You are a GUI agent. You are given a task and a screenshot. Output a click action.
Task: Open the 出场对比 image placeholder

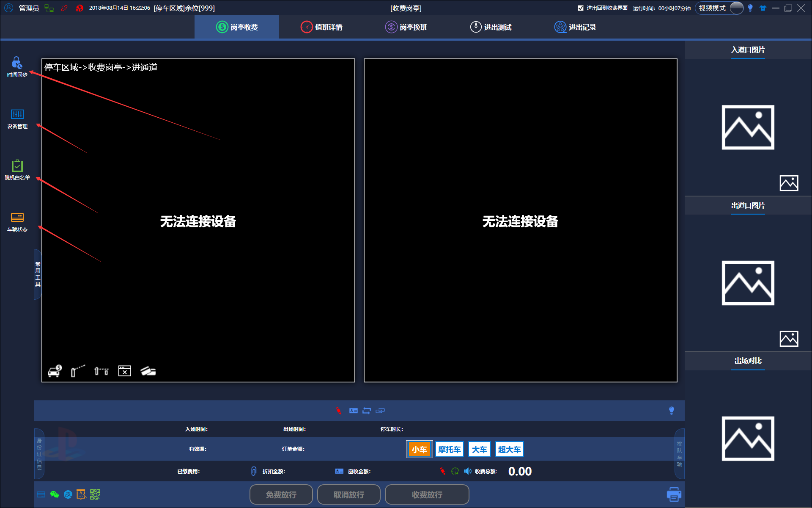748,439
